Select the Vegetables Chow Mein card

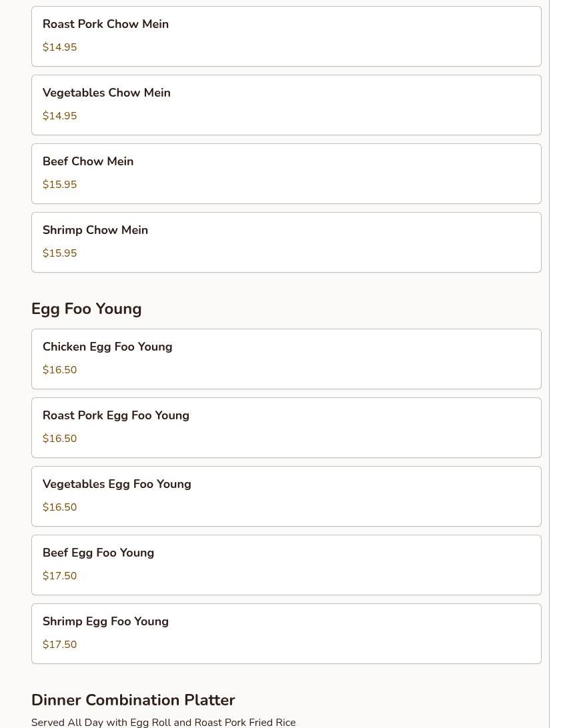coord(286,105)
